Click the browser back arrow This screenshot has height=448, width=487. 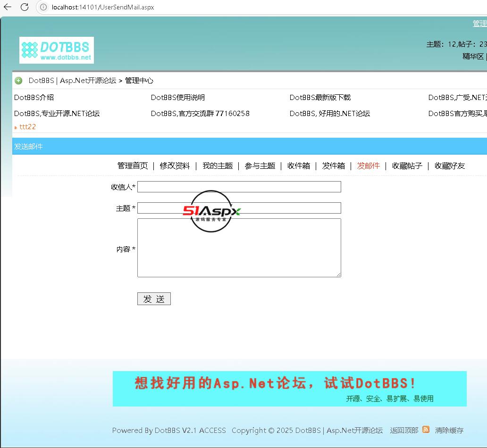(x=8, y=7)
